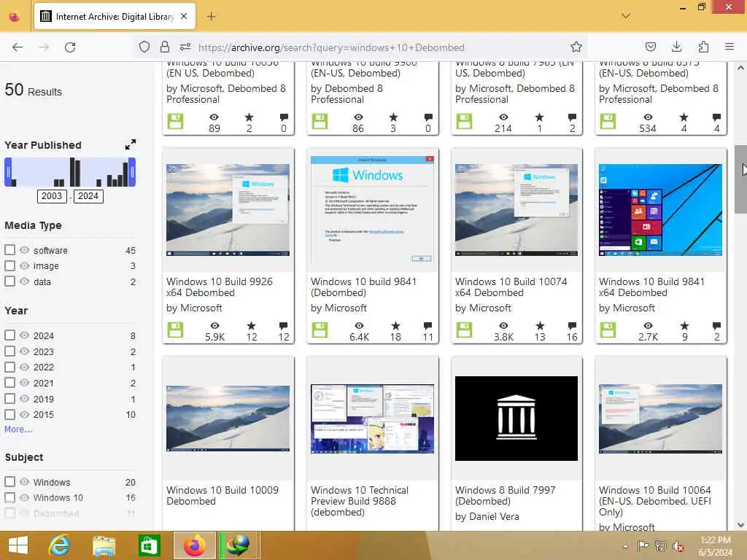Open Windows 10 Build 10009 Debombed title
The height and width of the screenshot is (560, 747).
coord(222,495)
